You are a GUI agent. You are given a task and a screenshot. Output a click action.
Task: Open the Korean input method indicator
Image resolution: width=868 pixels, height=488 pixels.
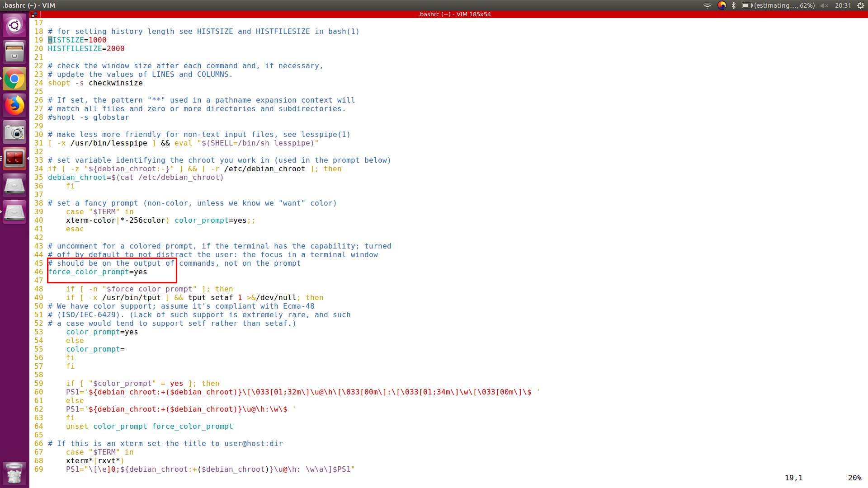[722, 5]
